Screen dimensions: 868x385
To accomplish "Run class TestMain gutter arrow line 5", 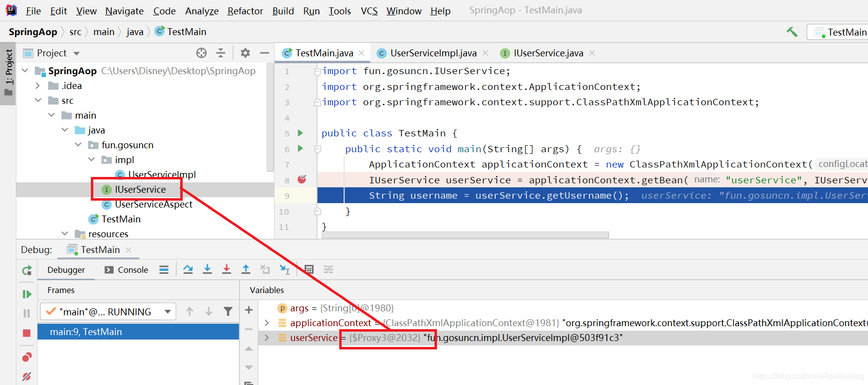I will 300,133.
